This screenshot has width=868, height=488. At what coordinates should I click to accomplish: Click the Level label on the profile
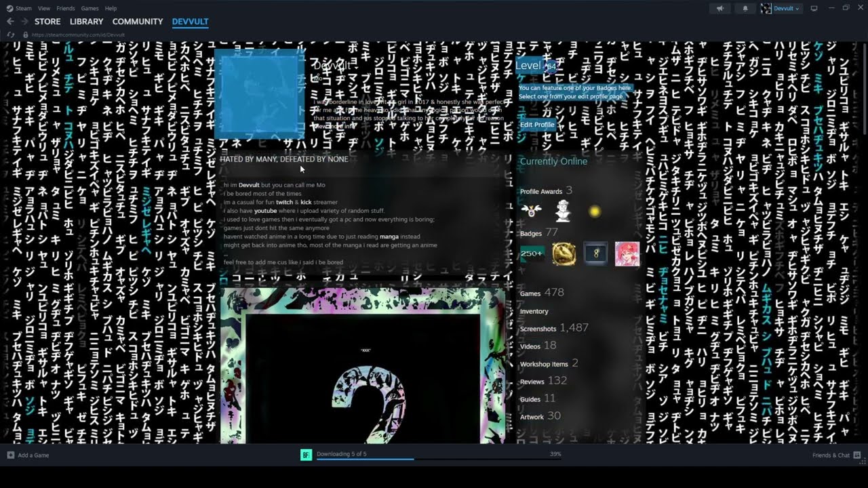[x=529, y=65]
